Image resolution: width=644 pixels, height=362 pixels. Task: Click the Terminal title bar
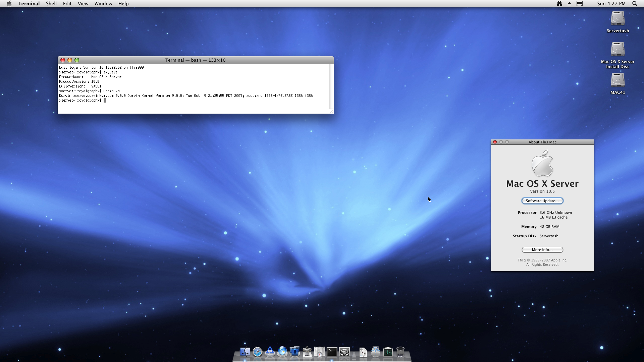coord(195,60)
